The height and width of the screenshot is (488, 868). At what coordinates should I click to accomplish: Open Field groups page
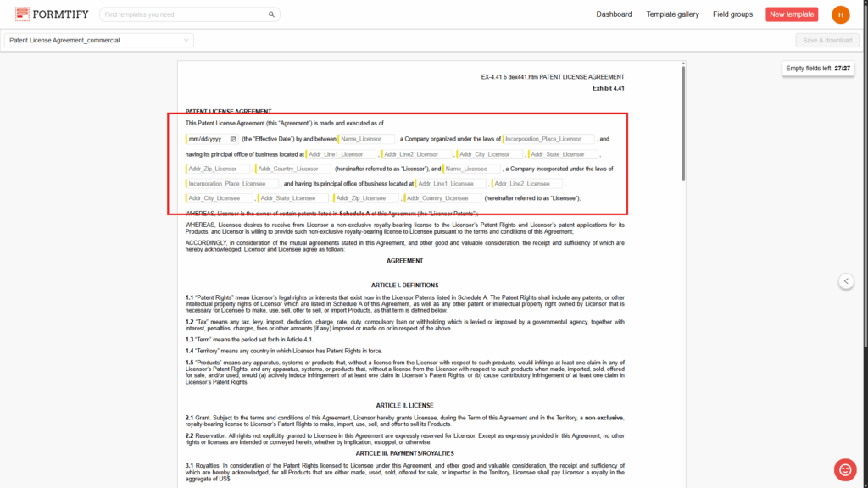tap(732, 14)
